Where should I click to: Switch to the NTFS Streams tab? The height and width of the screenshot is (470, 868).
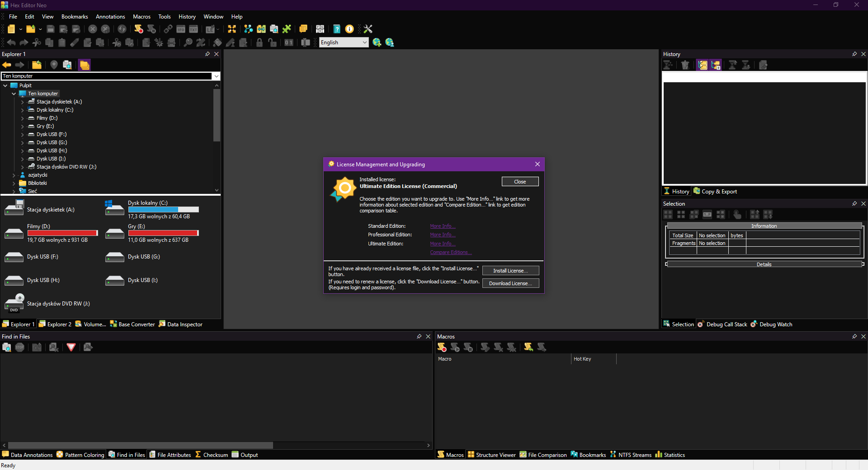[631, 455]
